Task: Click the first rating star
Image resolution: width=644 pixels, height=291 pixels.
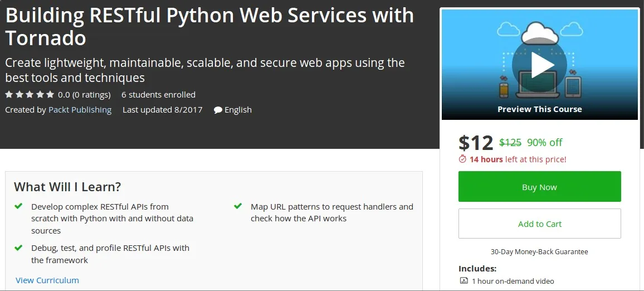Action: point(9,94)
